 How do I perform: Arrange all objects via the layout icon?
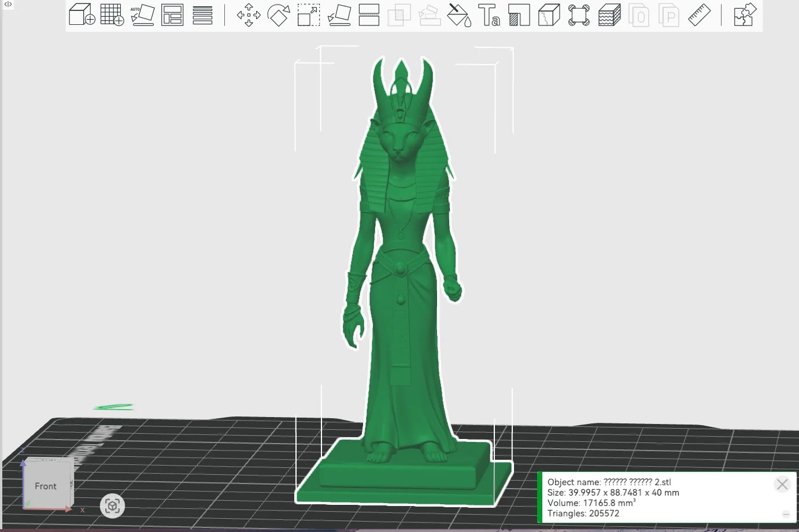(x=172, y=14)
